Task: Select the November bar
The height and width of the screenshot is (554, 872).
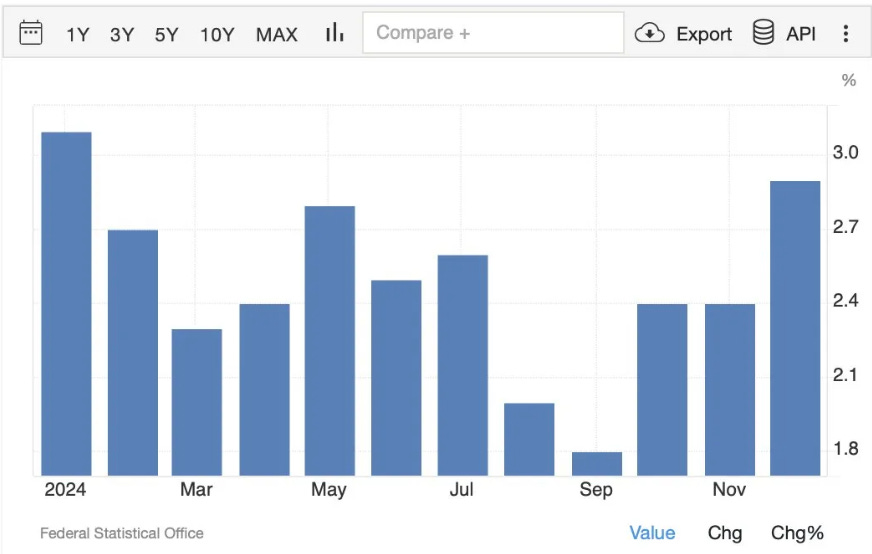Action: point(730,390)
